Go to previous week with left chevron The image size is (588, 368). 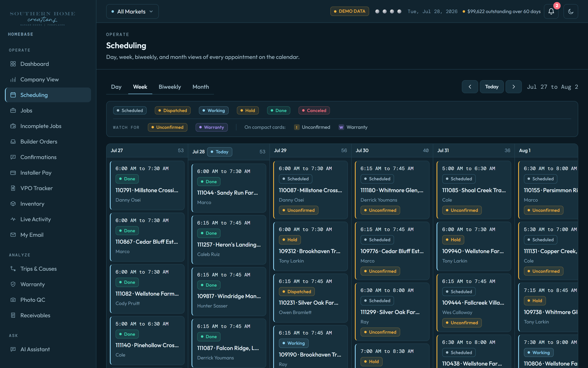coord(470,87)
